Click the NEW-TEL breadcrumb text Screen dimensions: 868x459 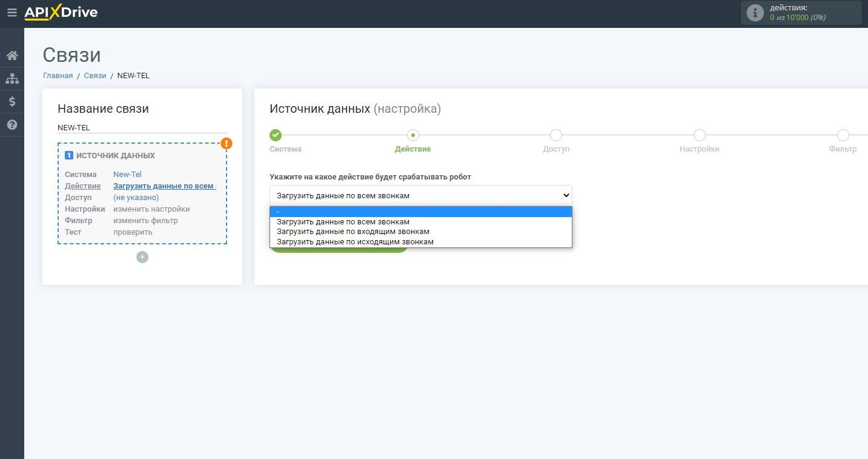(133, 76)
